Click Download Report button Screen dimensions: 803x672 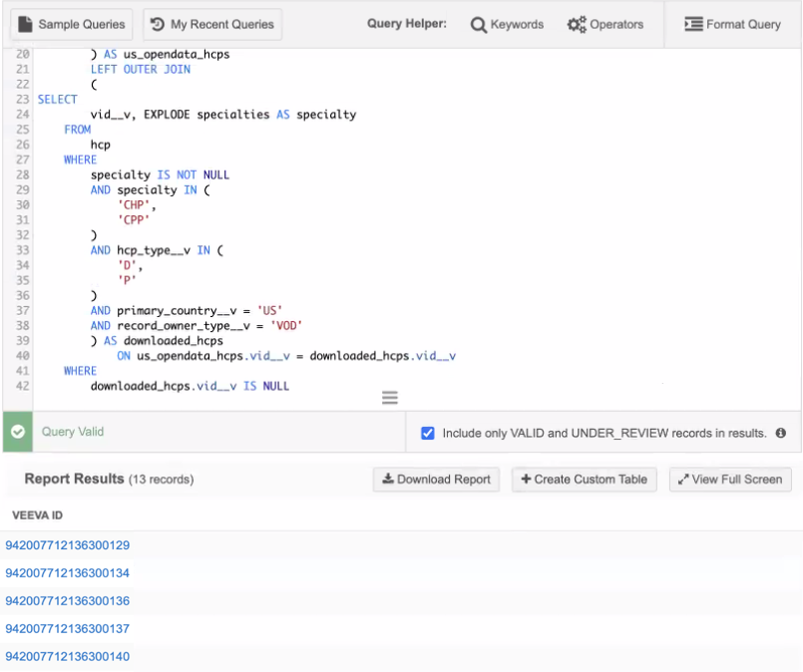click(436, 480)
